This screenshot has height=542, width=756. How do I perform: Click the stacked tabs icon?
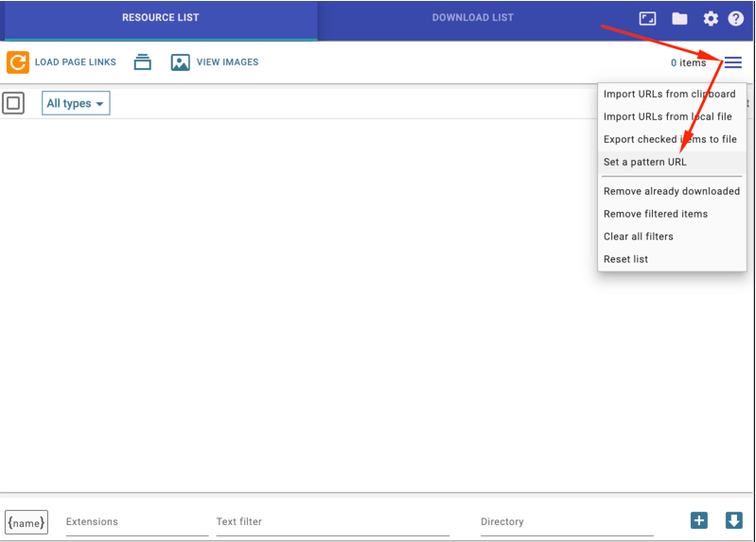point(142,62)
